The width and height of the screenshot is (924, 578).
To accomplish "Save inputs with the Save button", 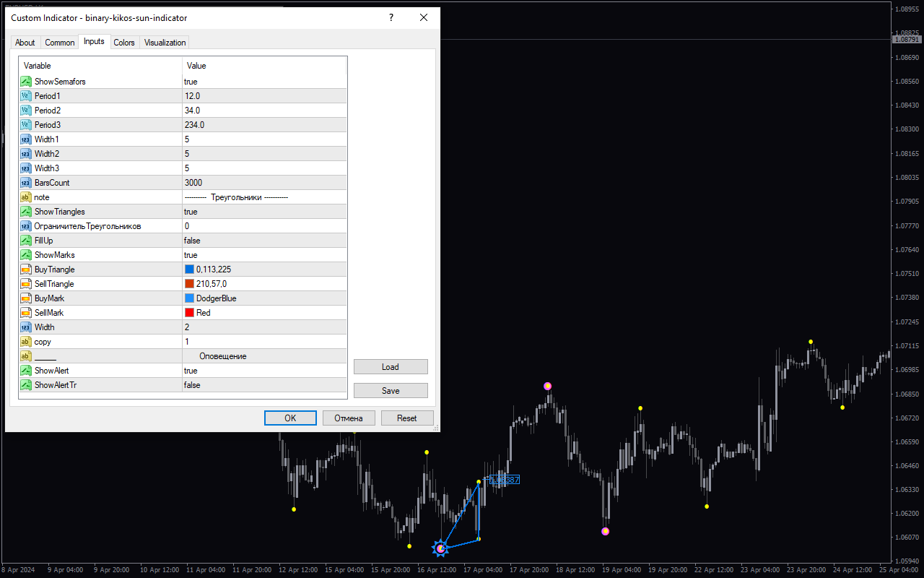I will 391,391.
